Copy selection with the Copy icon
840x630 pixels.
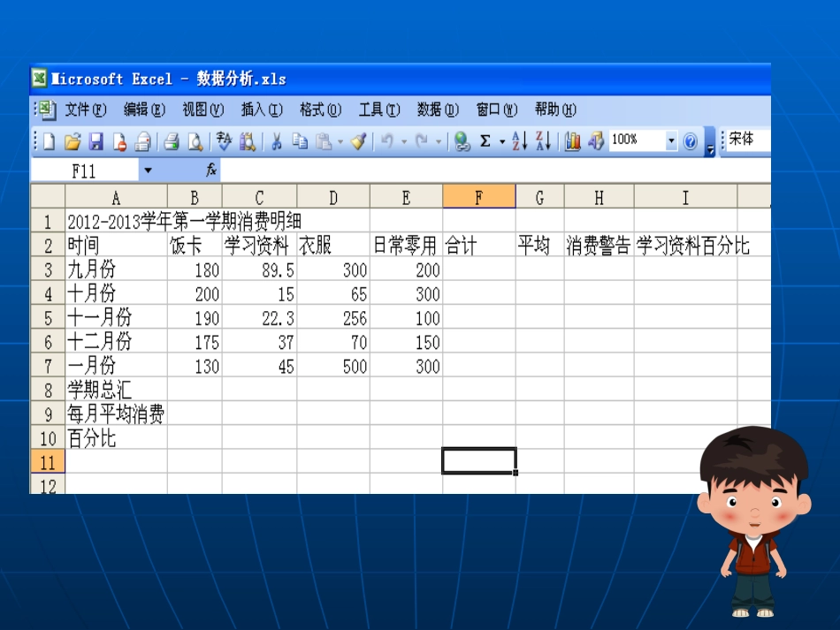(x=300, y=142)
